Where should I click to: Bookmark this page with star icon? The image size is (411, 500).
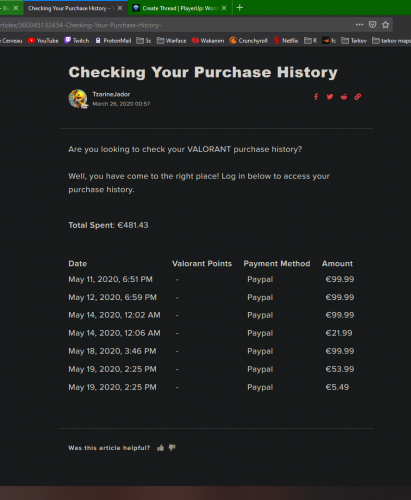click(x=386, y=25)
